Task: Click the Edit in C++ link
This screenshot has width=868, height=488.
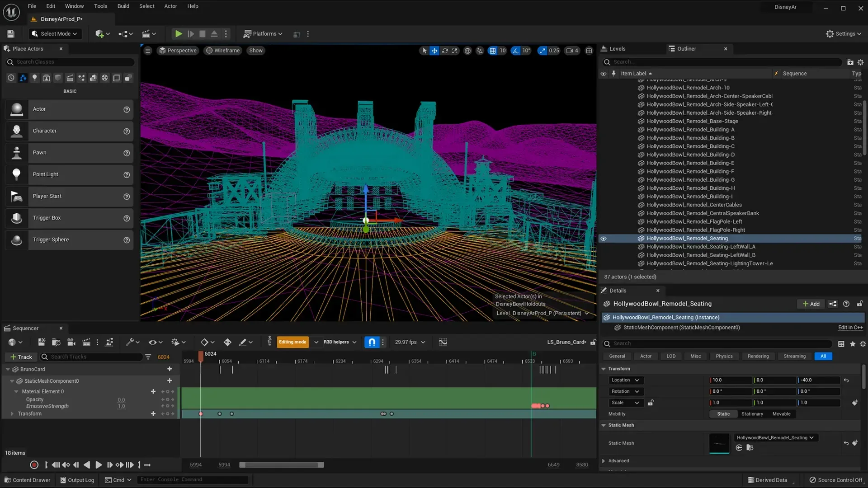Action: [850, 328]
